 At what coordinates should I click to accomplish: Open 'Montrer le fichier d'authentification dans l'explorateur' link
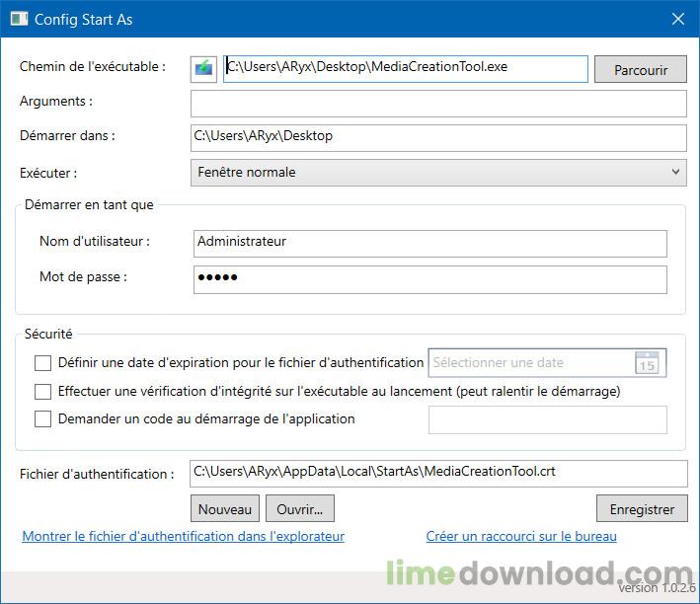click(183, 537)
